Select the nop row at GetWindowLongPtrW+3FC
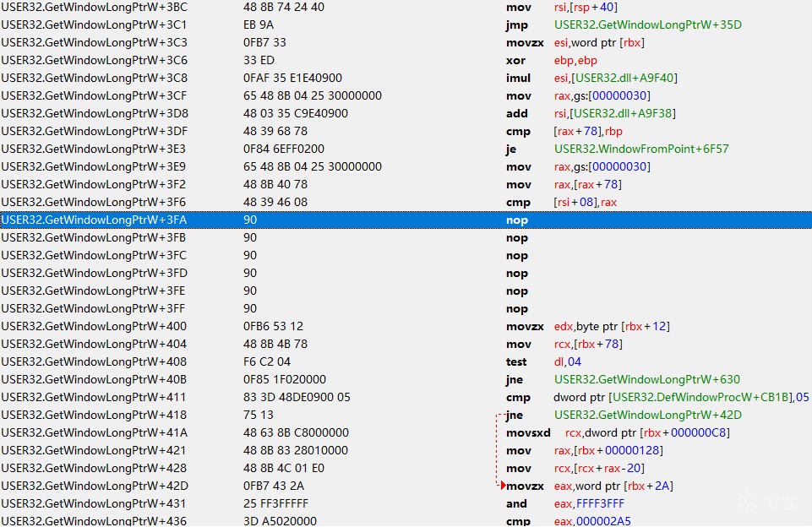Screen dimensions: 812x527 pos(406,255)
